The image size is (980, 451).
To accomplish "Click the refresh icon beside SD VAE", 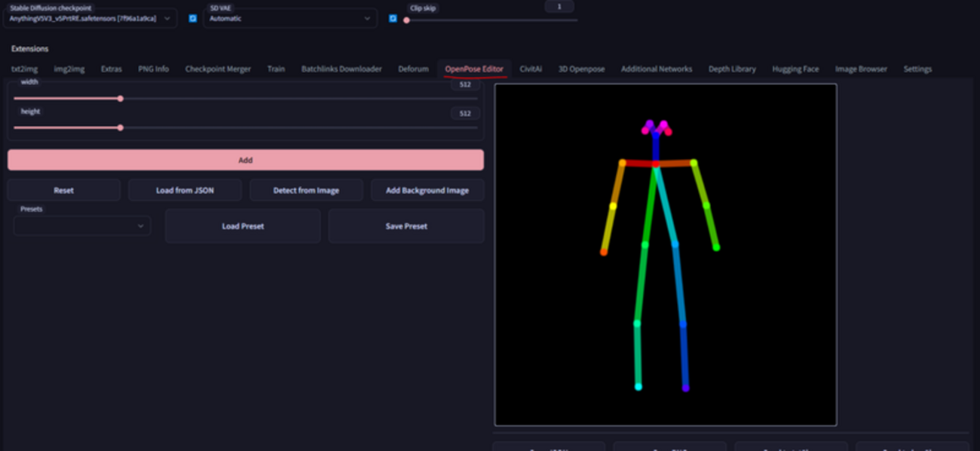I will 393,18.
